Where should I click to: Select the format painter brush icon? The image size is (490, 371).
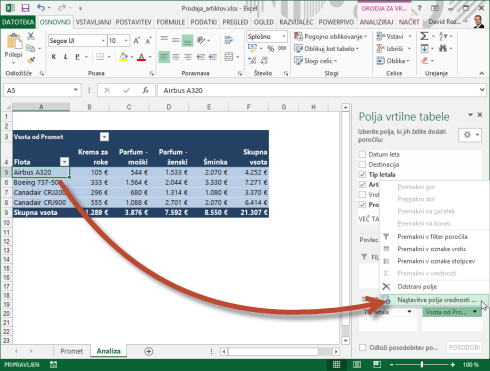click(31, 60)
